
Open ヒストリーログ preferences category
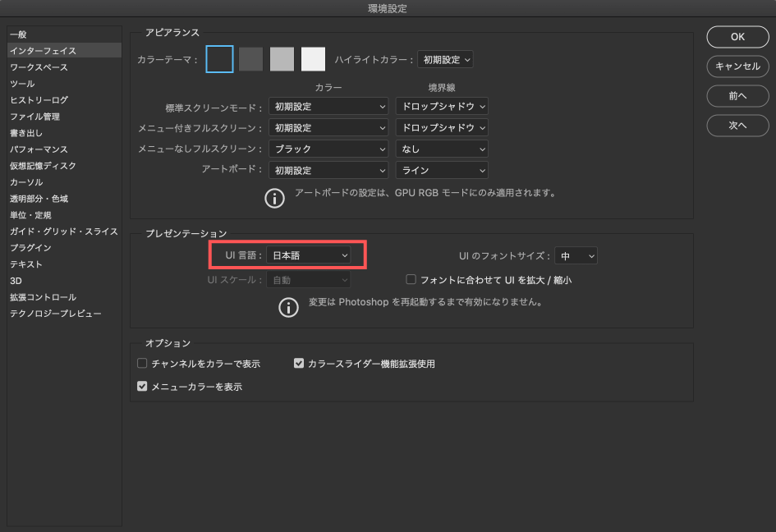64,100
